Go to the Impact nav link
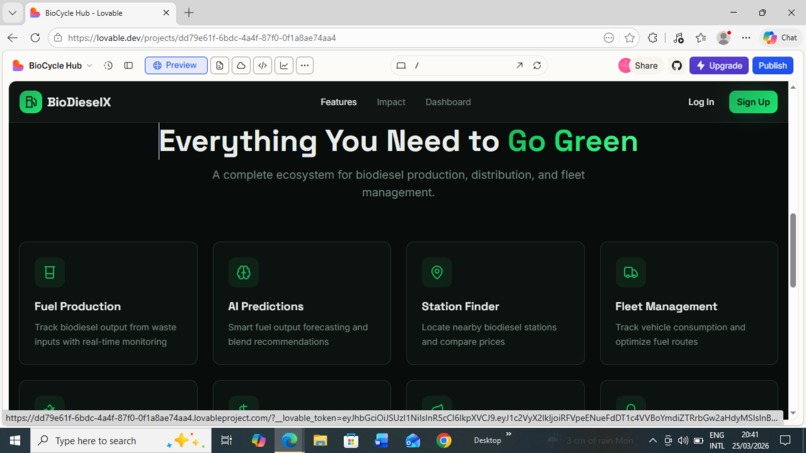Viewport: 806px width, 453px height. 391,102
